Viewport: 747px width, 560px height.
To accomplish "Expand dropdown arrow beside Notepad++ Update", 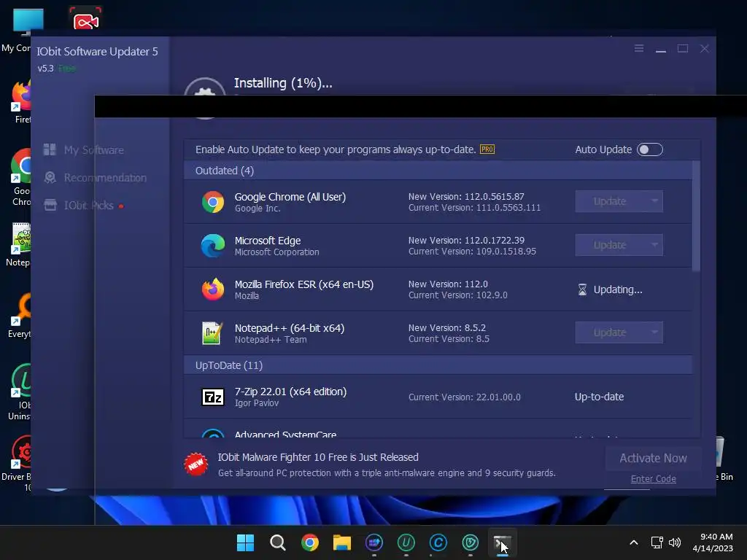I will (x=654, y=332).
